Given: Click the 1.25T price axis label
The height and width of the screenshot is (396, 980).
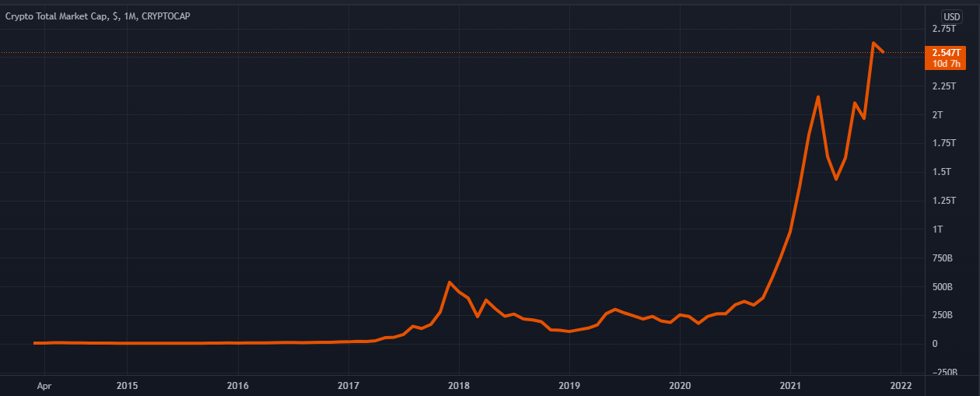Looking at the screenshot, I should (x=943, y=201).
